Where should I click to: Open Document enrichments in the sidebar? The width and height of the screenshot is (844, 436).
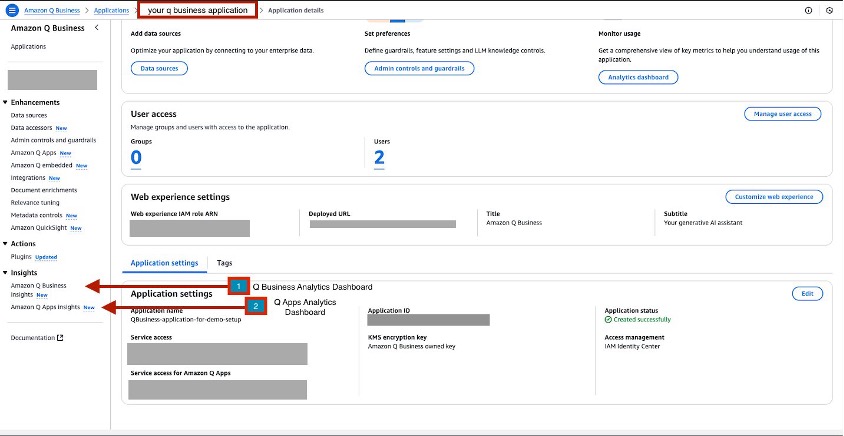tap(44, 190)
